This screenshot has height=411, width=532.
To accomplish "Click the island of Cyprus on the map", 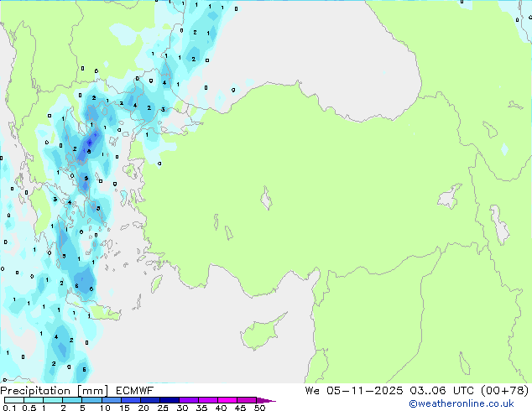I will pyautogui.click(x=261, y=332).
